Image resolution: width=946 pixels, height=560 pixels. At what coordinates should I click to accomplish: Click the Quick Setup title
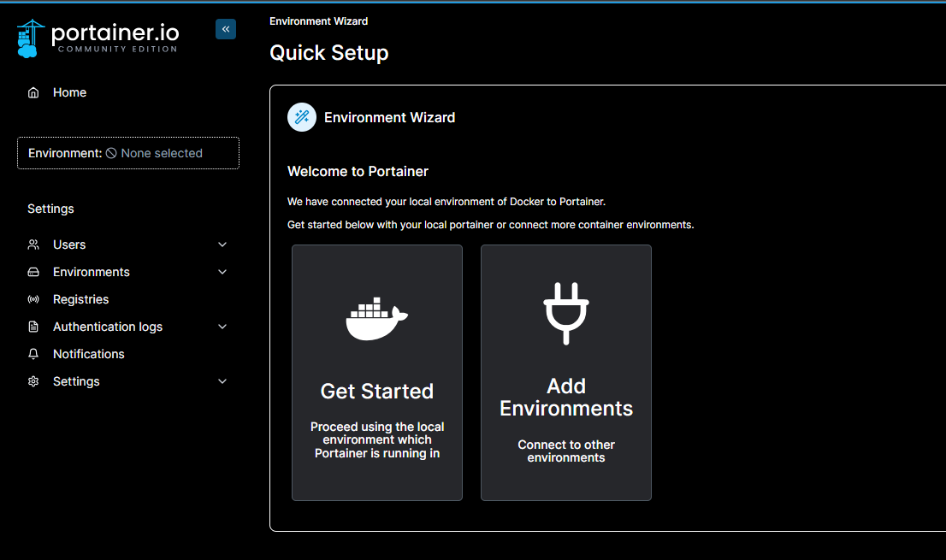328,52
